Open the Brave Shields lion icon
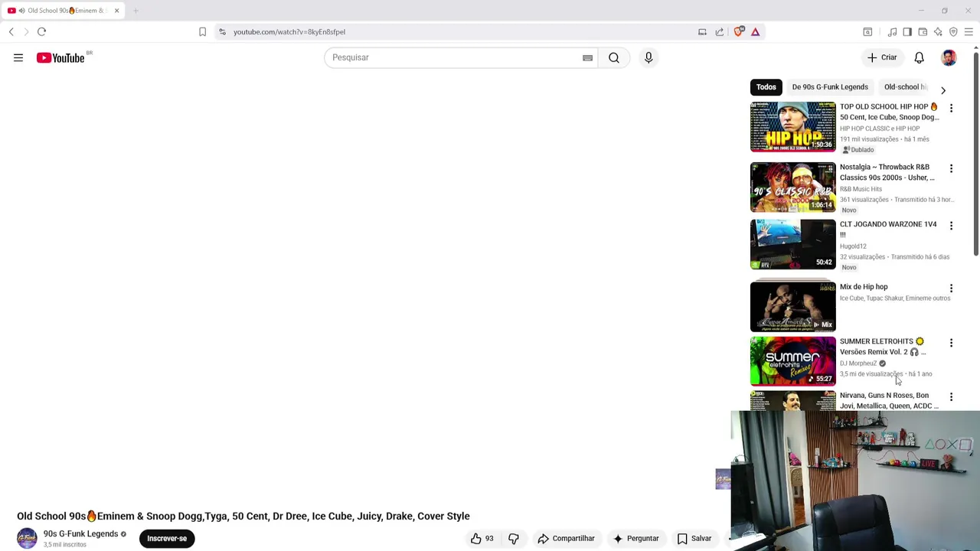This screenshot has width=980, height=551. [739, 31]
